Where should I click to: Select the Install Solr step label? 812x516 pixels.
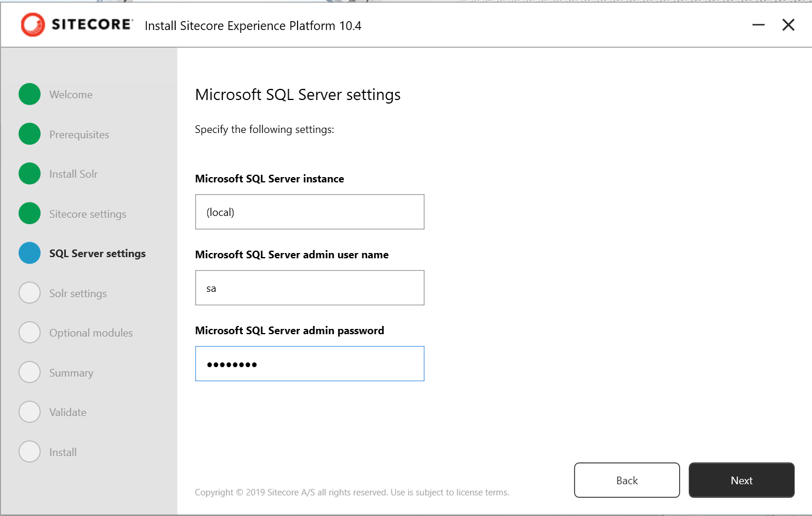point(73,174)
